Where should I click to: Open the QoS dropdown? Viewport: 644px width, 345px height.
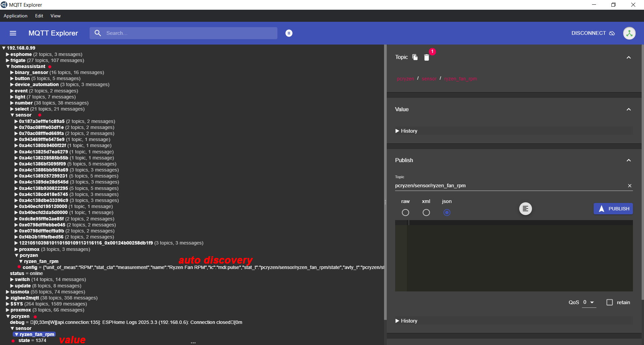[x=589, y=302]
